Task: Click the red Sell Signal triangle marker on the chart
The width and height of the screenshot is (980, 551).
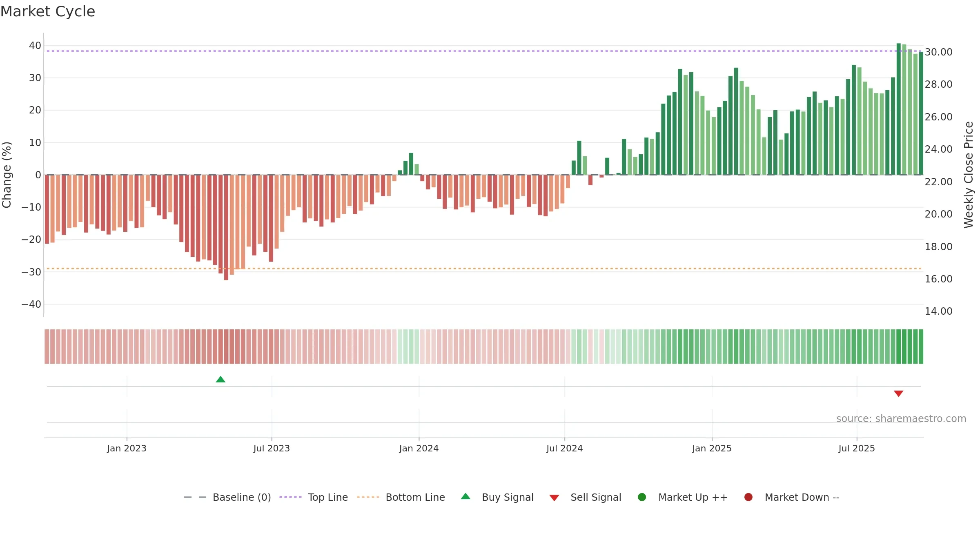Action: [x=898, y=393]
